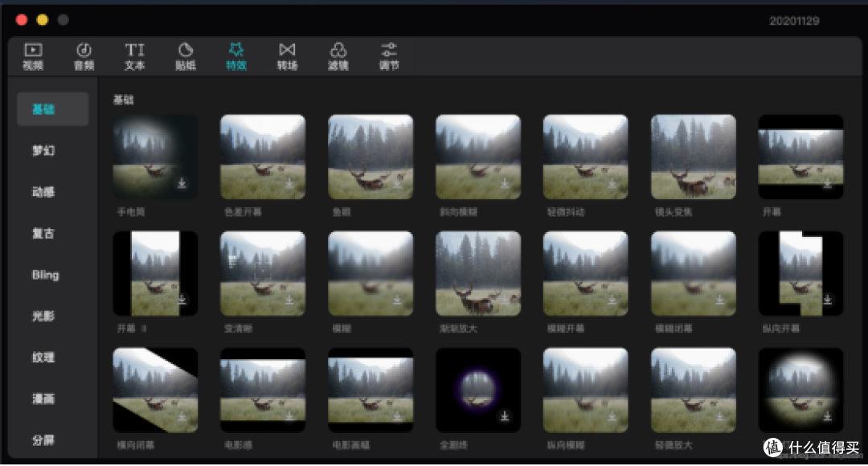Image resolution: width=868 pixels, height=466 pixels.
Task: Switch to the 漫画 effects category
Action: coord(43,399)
